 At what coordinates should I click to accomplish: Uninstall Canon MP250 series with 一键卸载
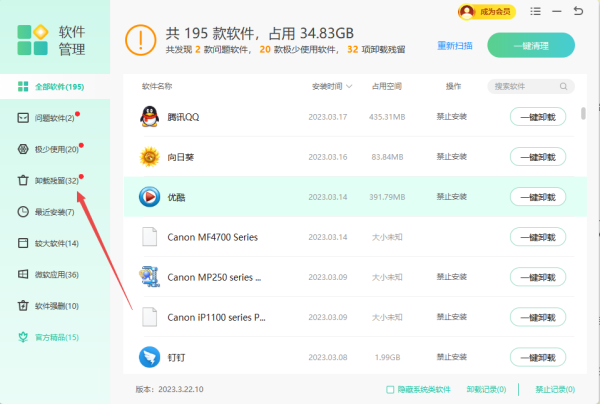tap(538, 277)
